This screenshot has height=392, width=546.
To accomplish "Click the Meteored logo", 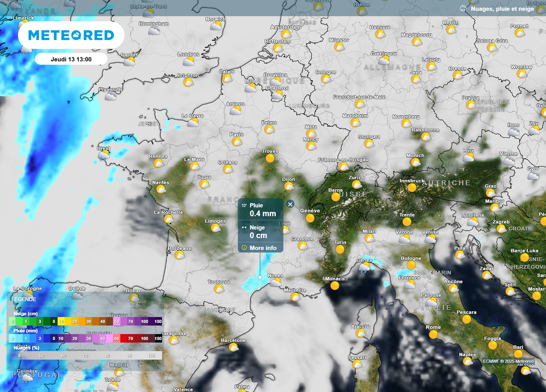I will pyautogui.click(x=71, y=35).
